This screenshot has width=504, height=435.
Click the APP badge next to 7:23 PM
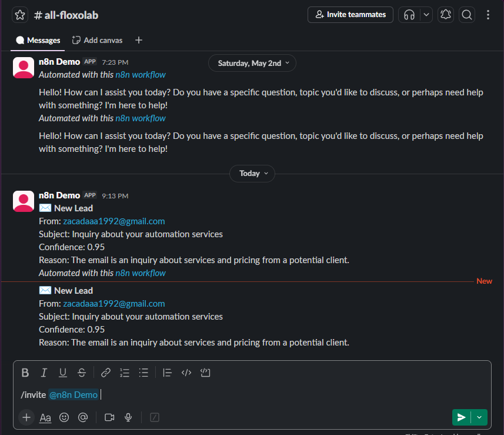90,61
